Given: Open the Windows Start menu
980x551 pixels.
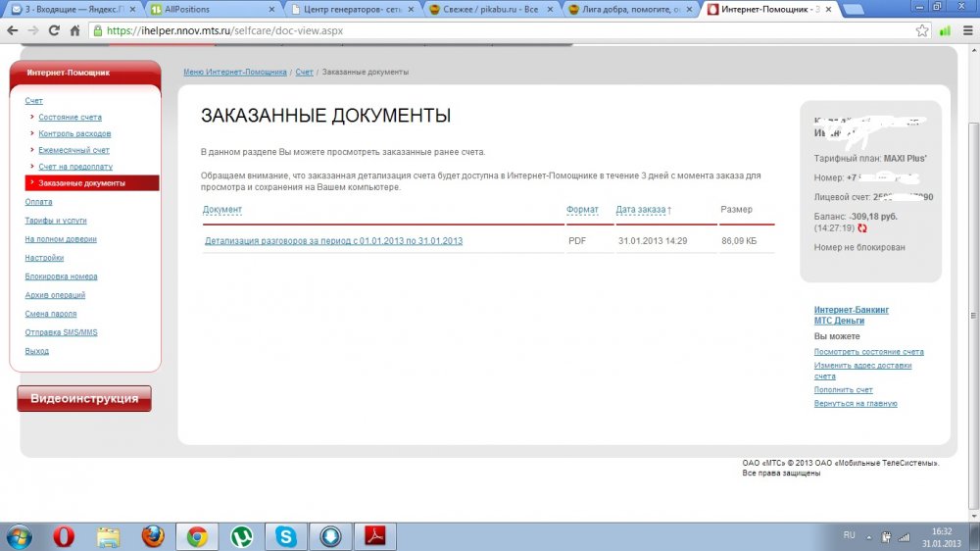Looking at the screenshot, I should click(19, 536).
